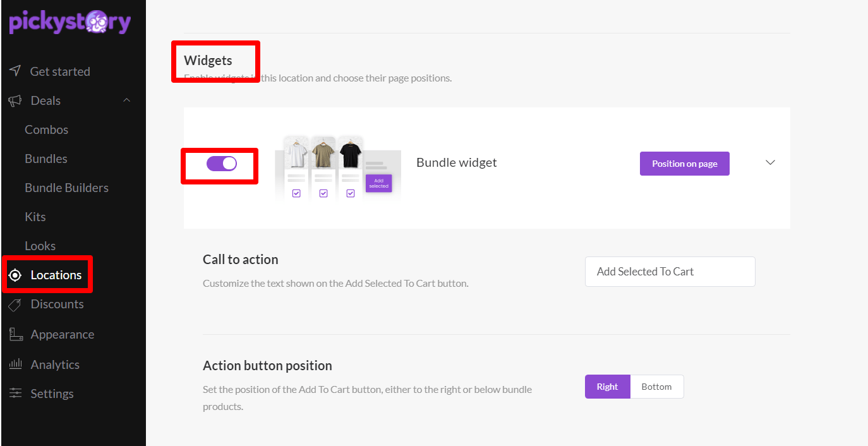Click the Deals megaphone icon
Viewport: 868px width, 446px height.
pyautogui.click(x=15, y=100)
